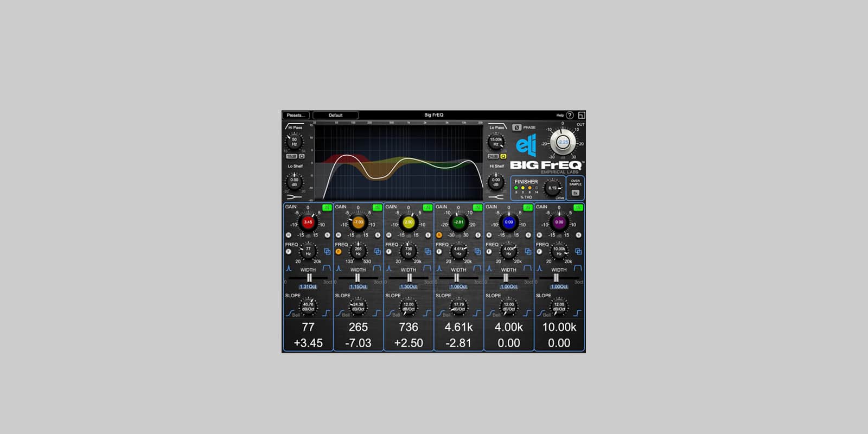868x434 pixels.
Task: Click the 1.31Oct width value field
Action: (308, 286)
